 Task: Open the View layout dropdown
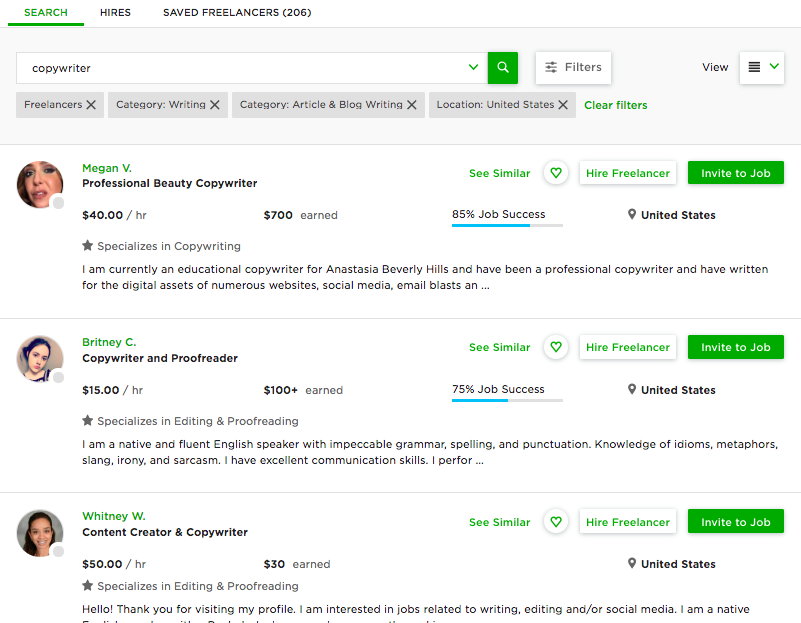tap(762, 67)
